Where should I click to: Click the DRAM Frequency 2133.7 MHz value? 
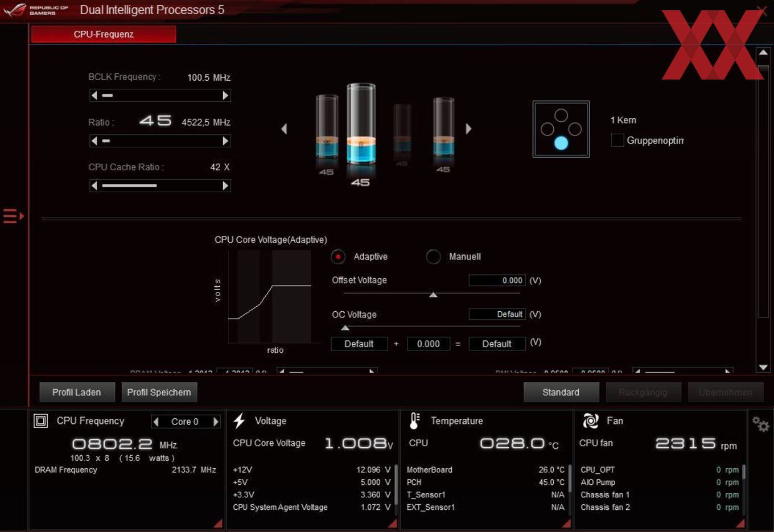tap(194, 470)
